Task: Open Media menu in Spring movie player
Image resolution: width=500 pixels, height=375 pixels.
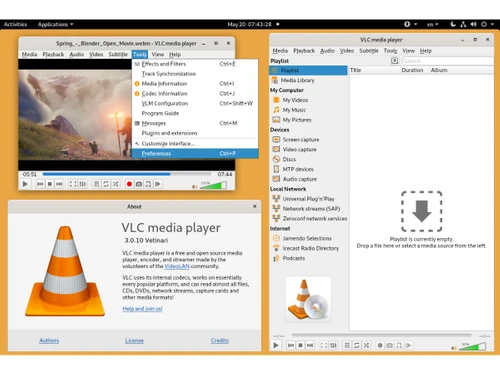Action: tap(29, 54)
